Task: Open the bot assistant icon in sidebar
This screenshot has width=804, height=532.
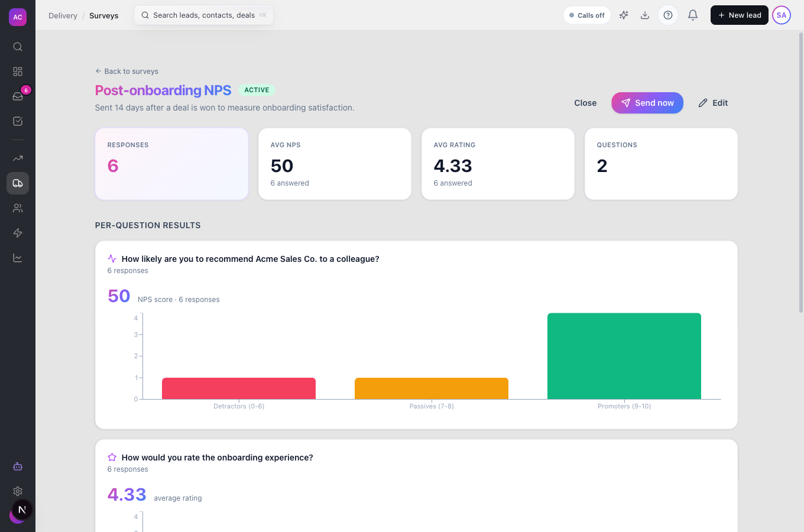Action: 18,466
